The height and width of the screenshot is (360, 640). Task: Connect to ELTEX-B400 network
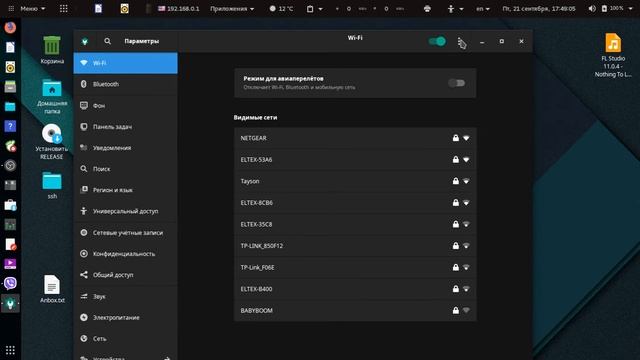pos(355,289)
